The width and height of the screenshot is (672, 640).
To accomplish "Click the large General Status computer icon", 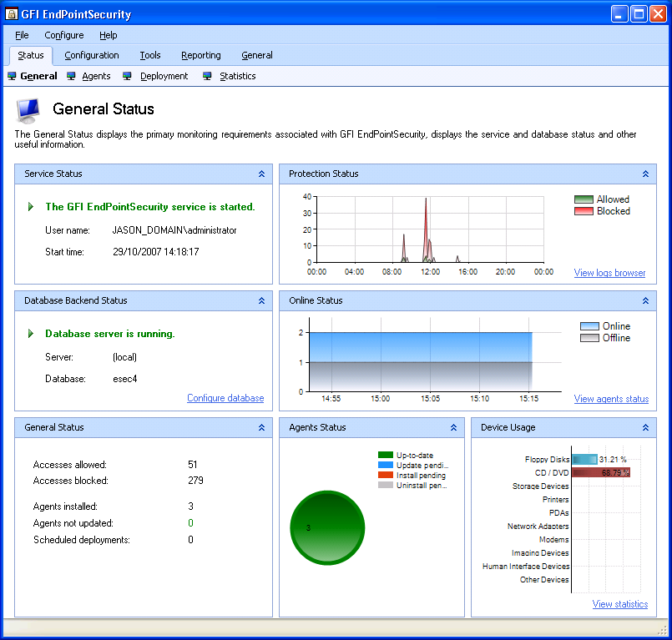I will coord(28,110).
